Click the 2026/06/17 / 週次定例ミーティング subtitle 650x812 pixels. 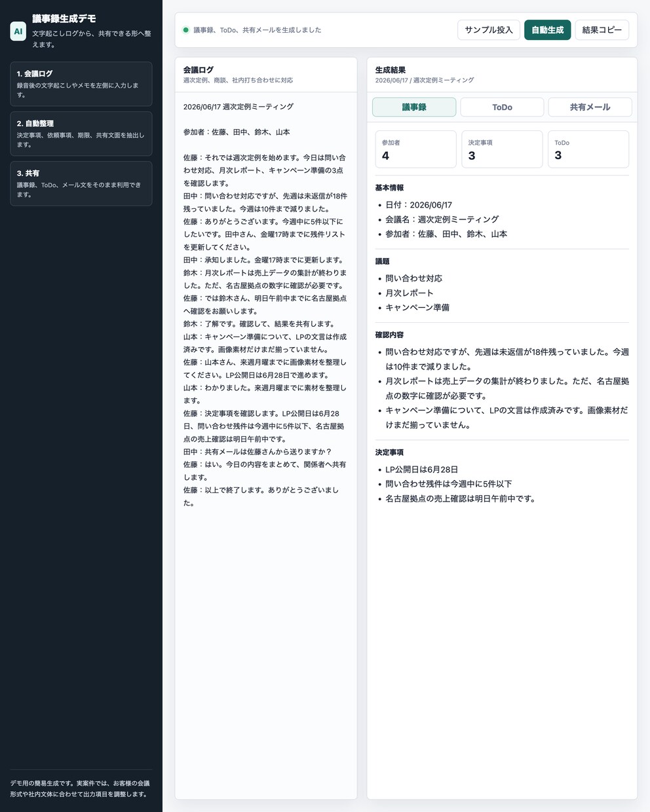(x=425, y=80)
